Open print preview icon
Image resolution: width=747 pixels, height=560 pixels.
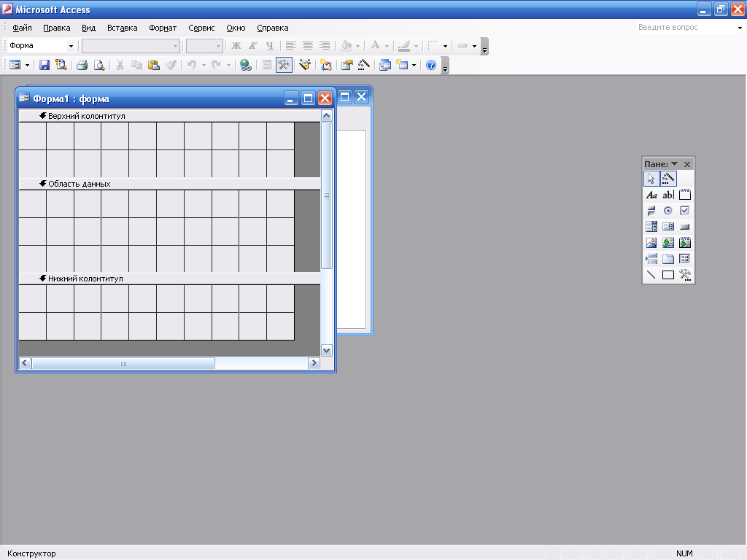(x=99, y=65)
